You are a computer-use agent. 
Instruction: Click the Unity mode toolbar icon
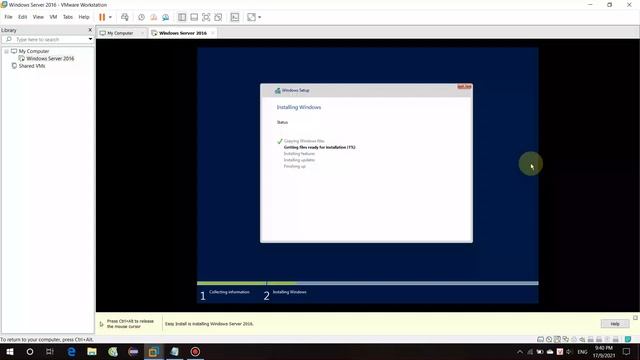(218, 17)
